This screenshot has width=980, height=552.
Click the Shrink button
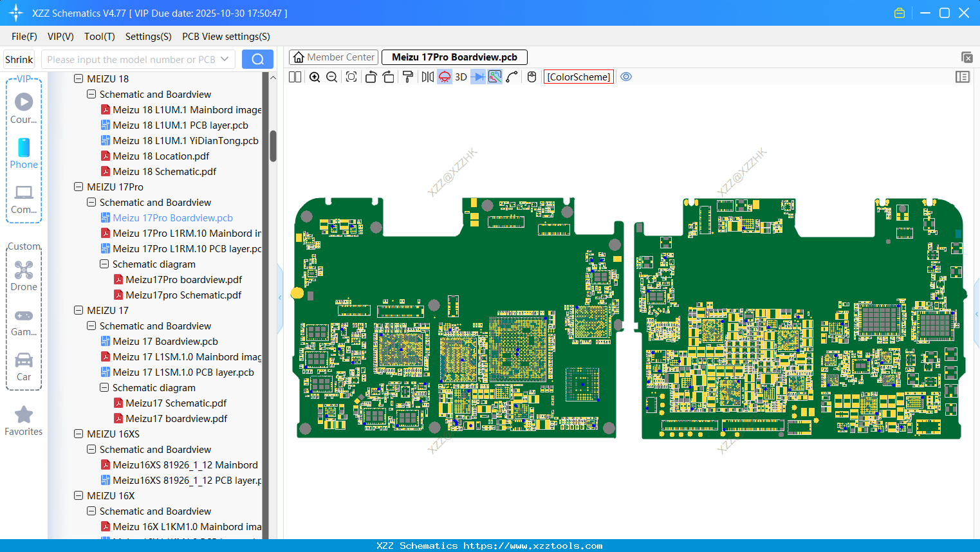click(x=19, y=59)
